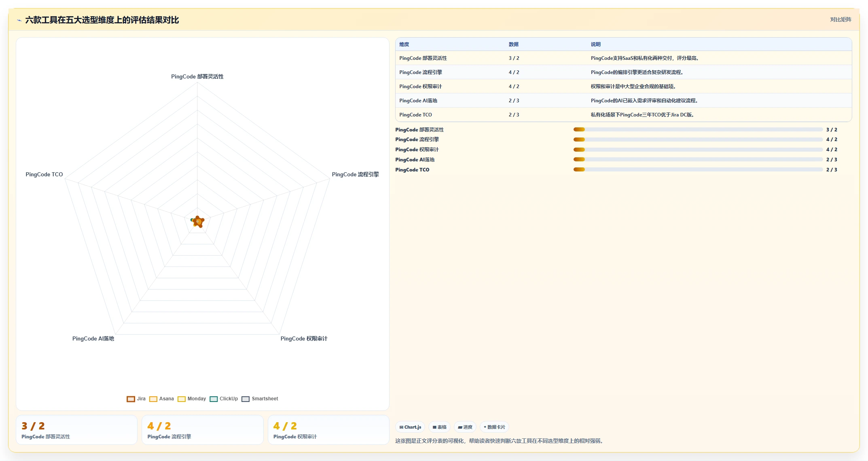The height and width of the screenshot is (461, 868).
Task: Click the 维度 column header
Action: [404, 44]
